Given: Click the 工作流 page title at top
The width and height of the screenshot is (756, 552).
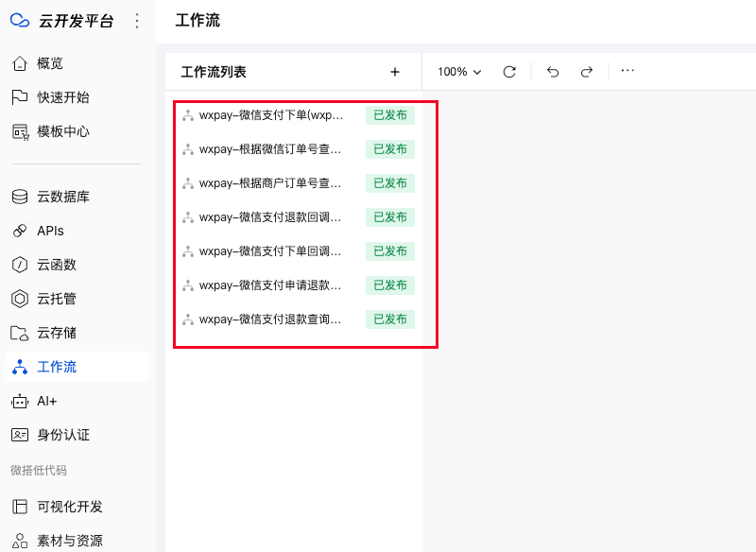Looking at the screenshot, I should [198, 21].
